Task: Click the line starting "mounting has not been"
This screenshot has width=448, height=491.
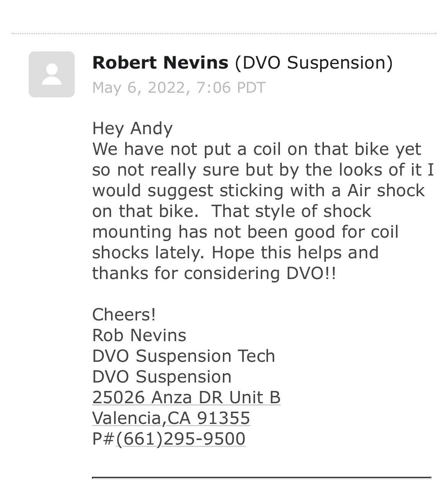Action: point(245,232)
